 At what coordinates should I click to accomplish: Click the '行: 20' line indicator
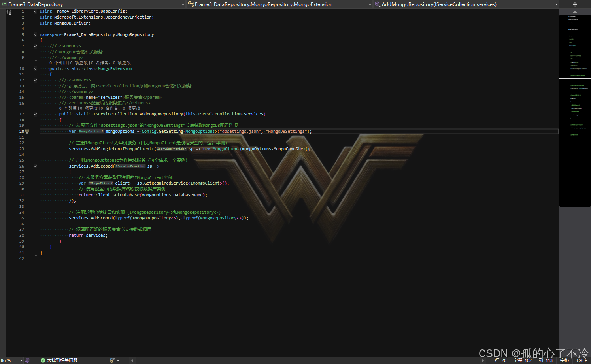pyautogui.click(x=500, y=360)
